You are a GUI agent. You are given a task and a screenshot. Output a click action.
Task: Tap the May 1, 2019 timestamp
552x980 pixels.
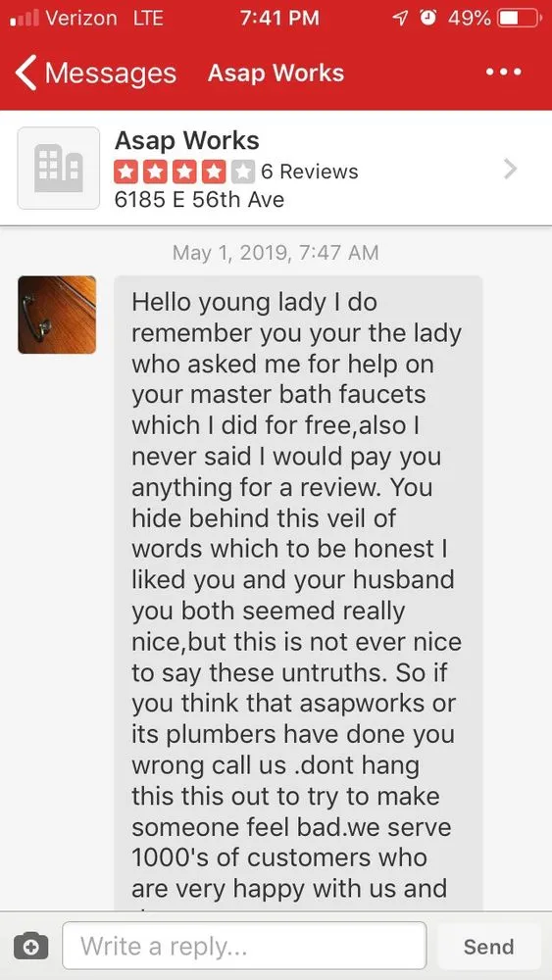pos(276,253)
